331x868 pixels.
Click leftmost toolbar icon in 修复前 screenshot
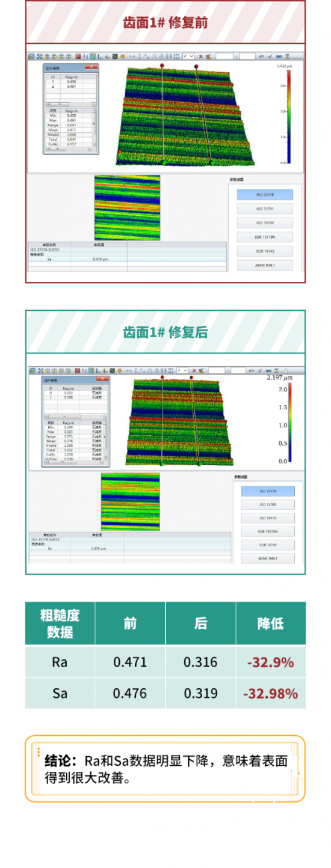pos(31,57)
